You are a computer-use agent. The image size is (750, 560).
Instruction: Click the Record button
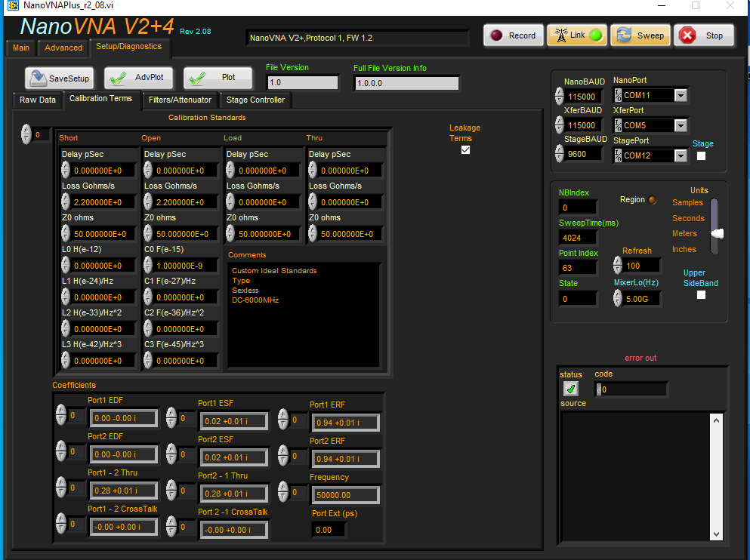click(x=514, y=35)
